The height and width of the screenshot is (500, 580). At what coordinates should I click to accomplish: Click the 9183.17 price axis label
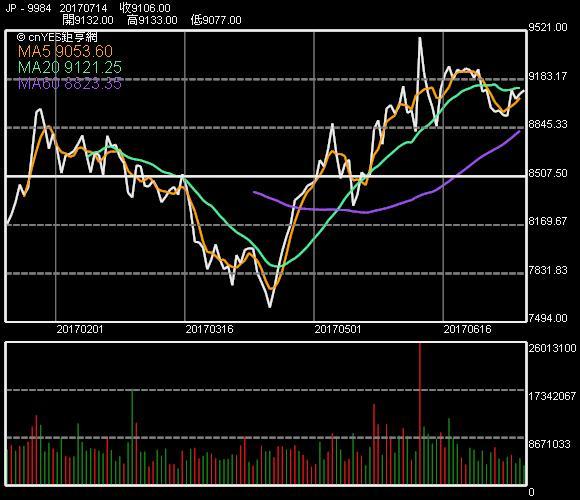click(548, 77)
